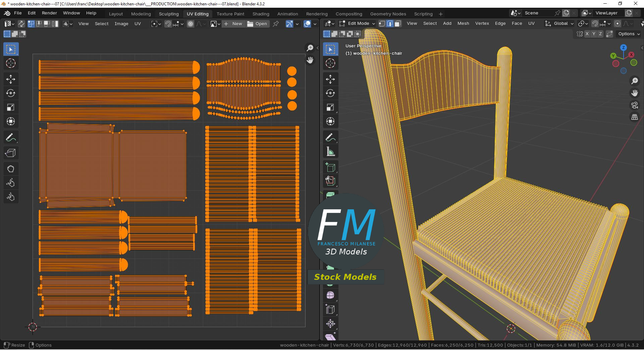This screenshot has width=644, height=350.
Task: Choose the Measure tool in 3D viewport
Action: [x=330, y=152]
